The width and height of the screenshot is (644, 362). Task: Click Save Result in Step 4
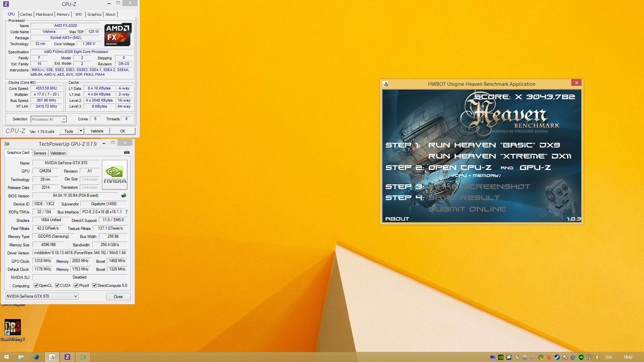[464, 198]
